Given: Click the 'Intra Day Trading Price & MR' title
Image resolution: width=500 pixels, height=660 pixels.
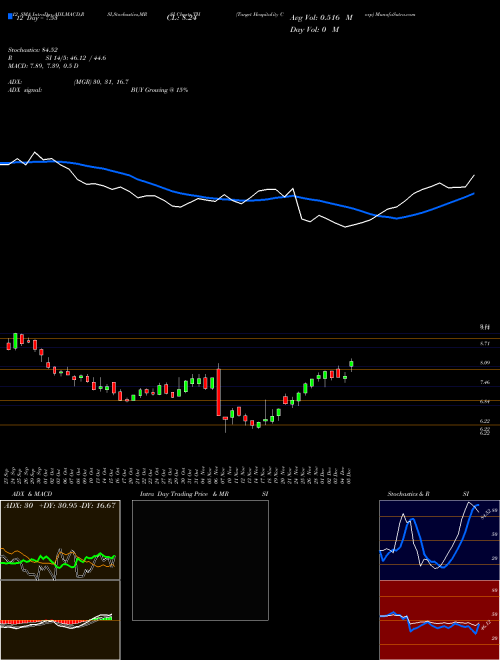Looking at the screenshot, I should click(185, 494).
